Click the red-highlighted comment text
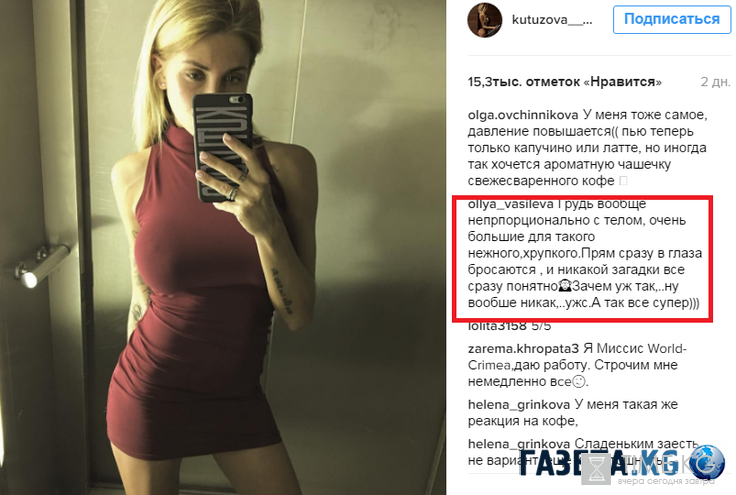 coord(584,253)
